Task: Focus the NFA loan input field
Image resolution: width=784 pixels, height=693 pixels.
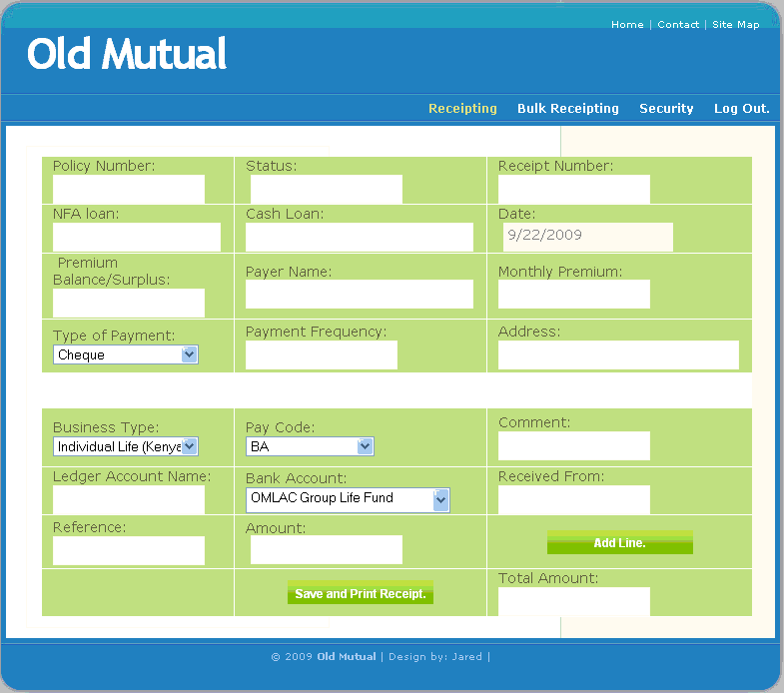Action: [137, 237]
